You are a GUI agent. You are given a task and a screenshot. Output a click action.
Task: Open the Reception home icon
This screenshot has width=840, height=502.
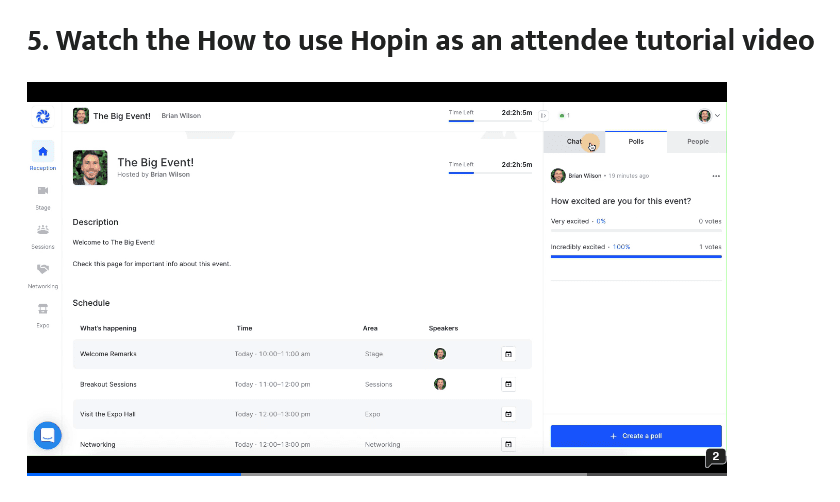(x=43, y=153)
